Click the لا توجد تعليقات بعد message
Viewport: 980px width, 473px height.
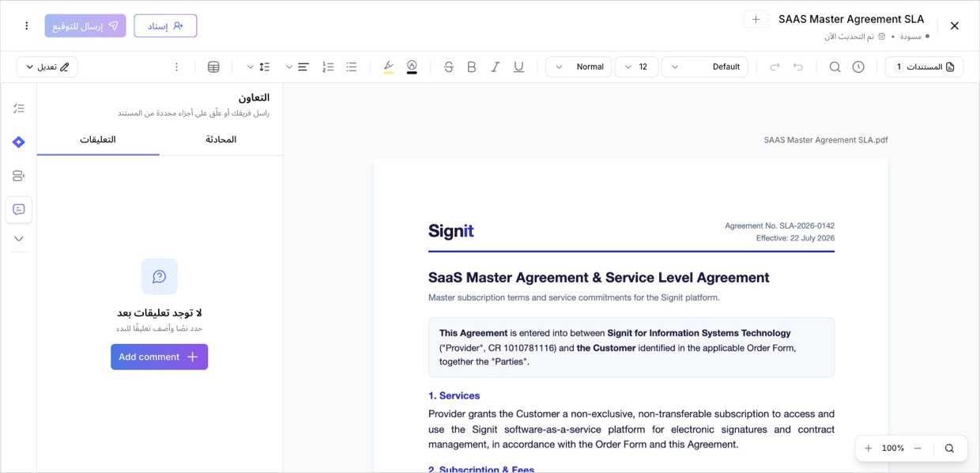(x=160, y=312)
